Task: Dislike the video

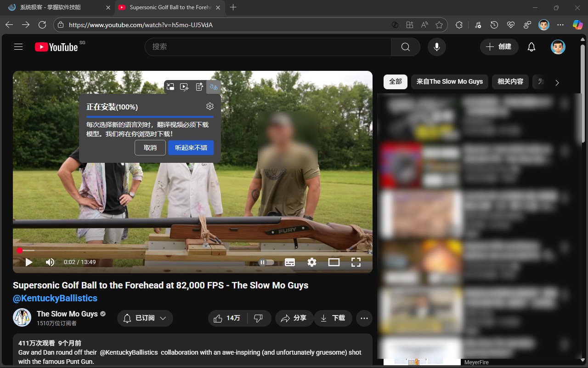Action: tap(258, 318)
